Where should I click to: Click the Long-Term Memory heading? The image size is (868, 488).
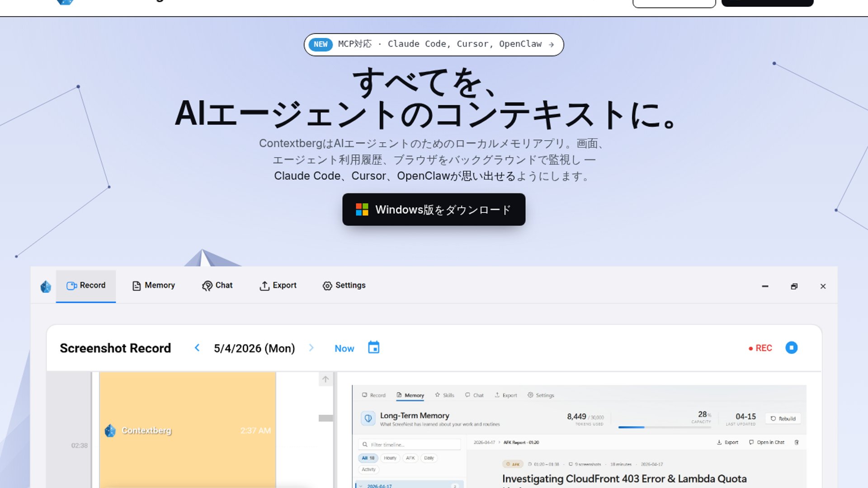pyautogui.click(x=415, y=416)
